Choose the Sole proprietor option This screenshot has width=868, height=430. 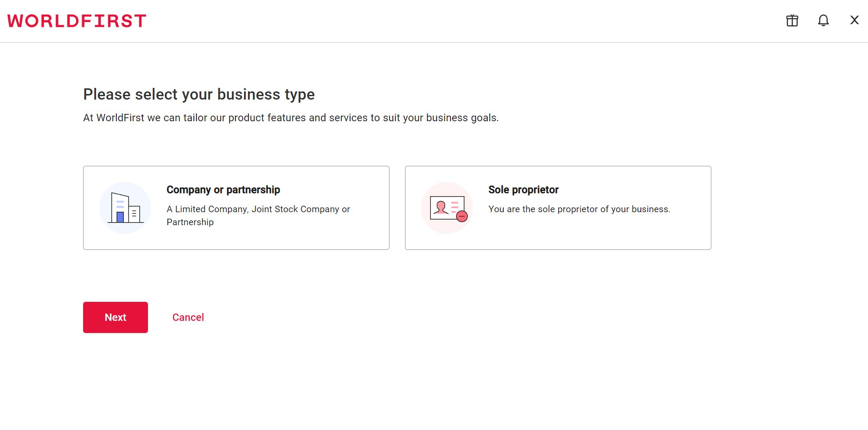coord(558,208)
